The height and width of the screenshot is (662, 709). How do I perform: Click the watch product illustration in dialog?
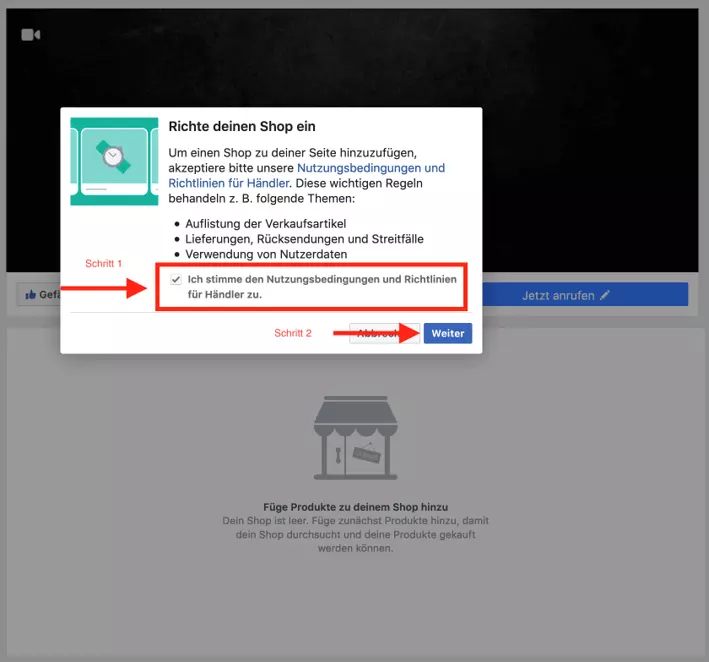click(x=114, y=161)
